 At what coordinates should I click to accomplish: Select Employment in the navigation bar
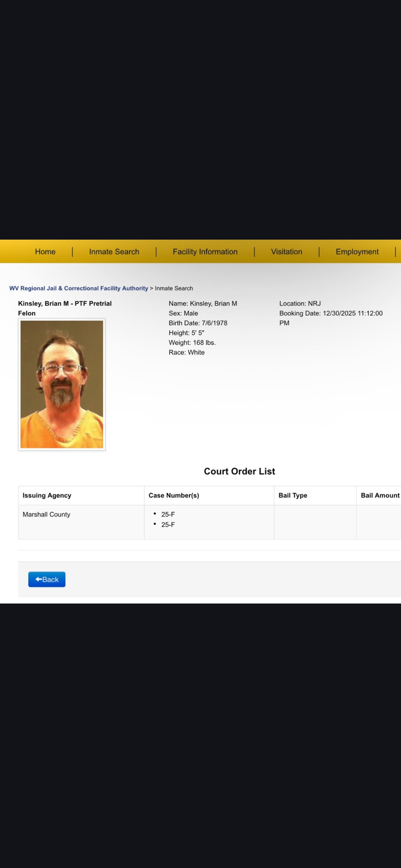(357, 252)
